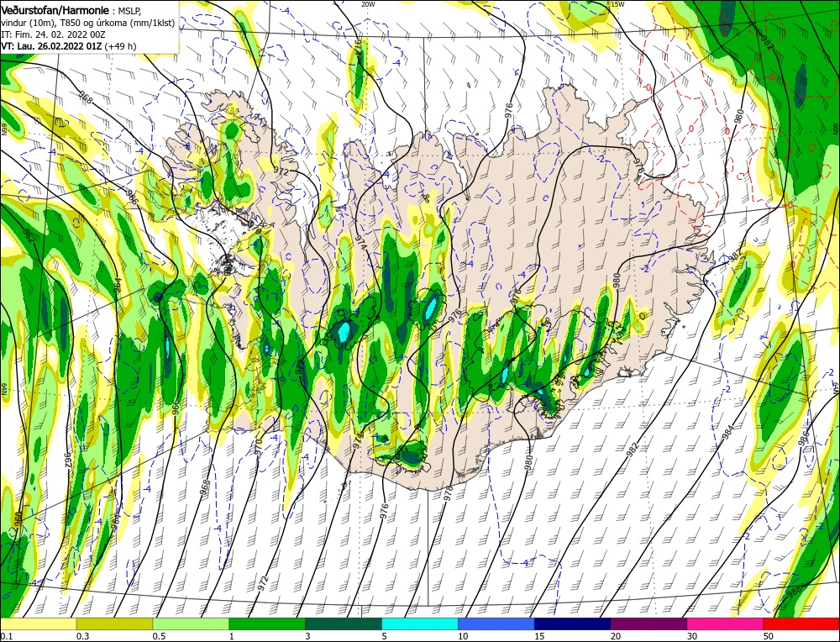Click the '984' isobar label
Viewport: 840px width, 642px height.
point(729,432)
